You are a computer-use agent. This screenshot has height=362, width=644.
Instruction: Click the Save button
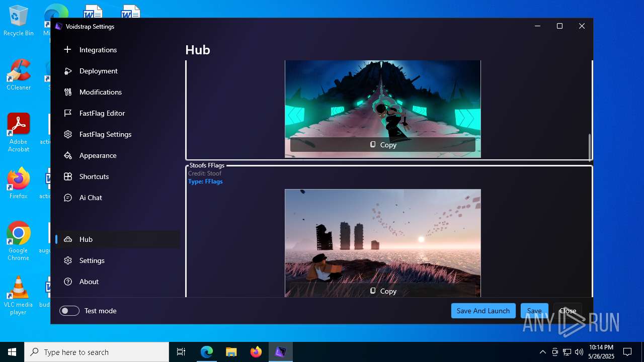(x=534, y=311)
